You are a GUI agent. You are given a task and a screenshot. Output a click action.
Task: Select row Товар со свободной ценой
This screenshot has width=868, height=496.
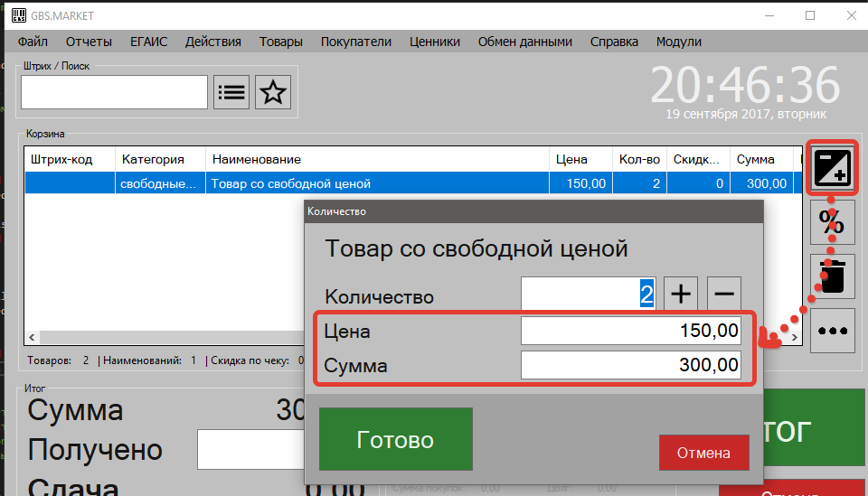pyautogui.click(x=413, y=183)
